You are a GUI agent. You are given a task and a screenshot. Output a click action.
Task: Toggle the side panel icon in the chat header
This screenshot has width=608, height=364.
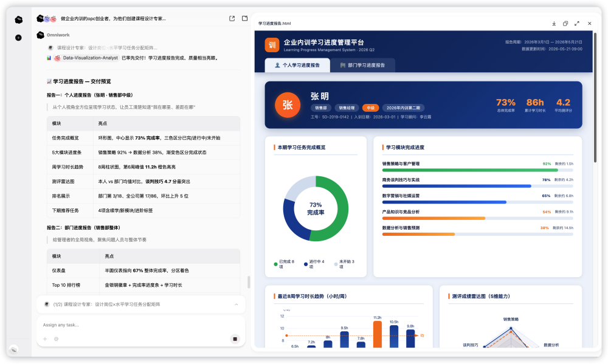(x=244, y=18)
